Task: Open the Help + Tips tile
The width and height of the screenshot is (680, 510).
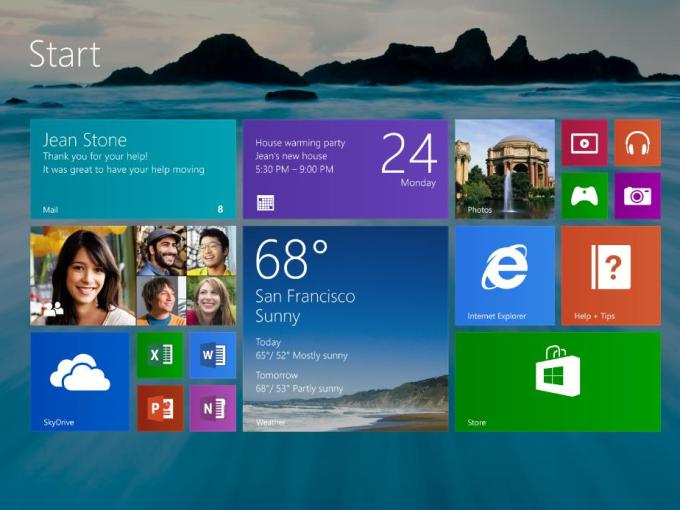Action: coord(611,275)
